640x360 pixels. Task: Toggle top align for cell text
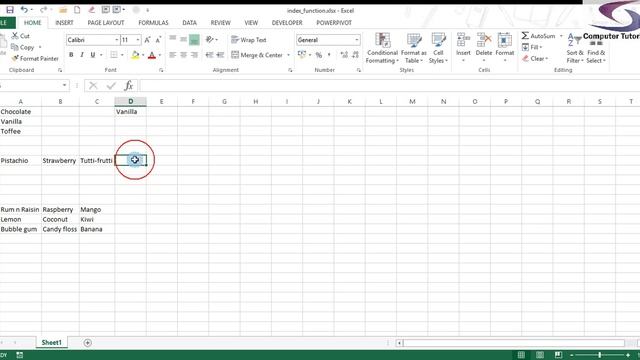pyautogui.click(x=173, y=39)
